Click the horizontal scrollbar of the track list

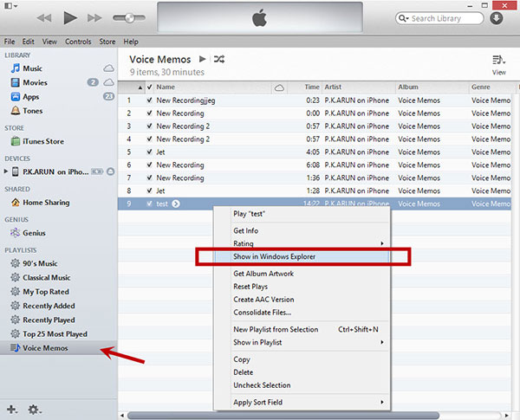tap(283, 416)
